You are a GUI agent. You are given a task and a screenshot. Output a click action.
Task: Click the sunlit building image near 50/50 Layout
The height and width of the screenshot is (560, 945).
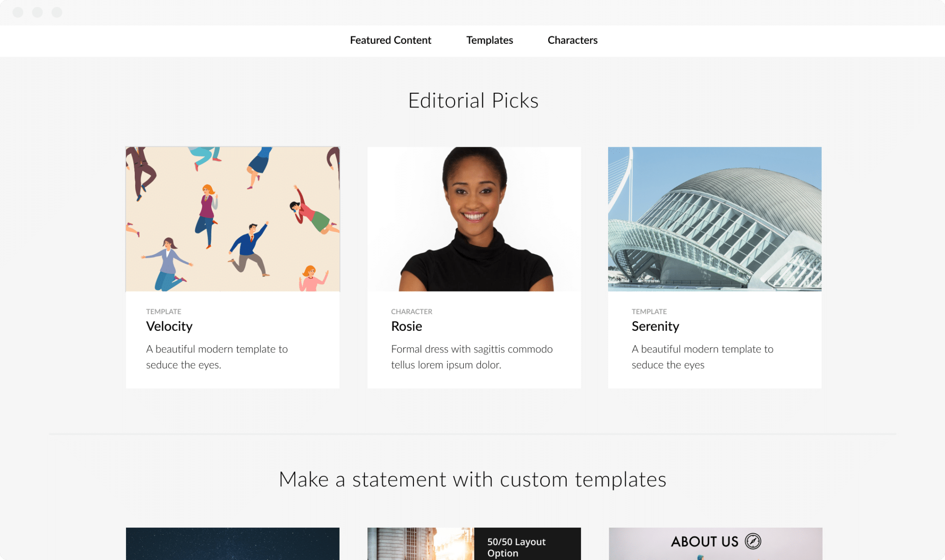(420, 544)
